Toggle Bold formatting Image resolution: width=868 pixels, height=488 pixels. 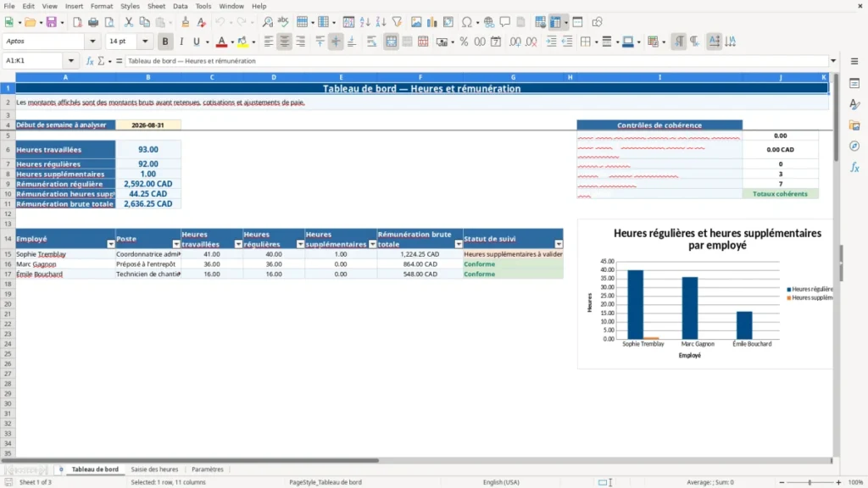click(165, 42)
